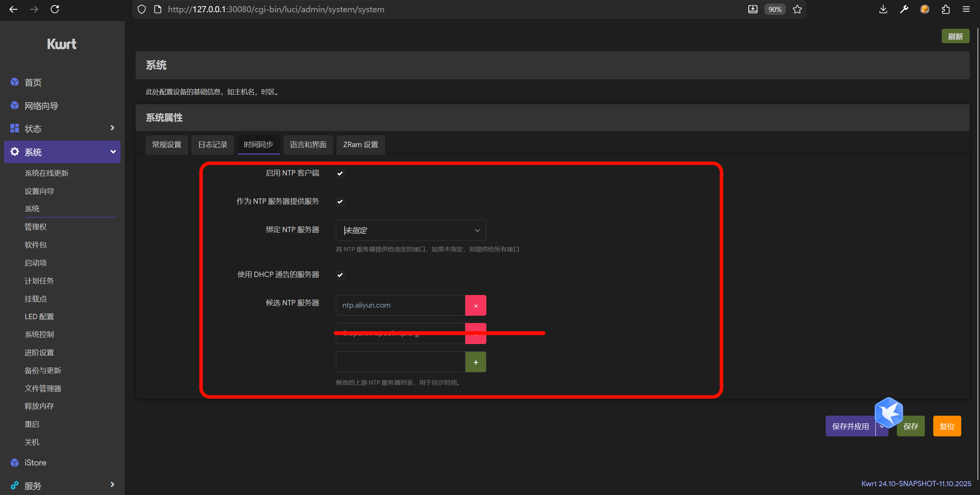Open the iStore sidebar item
Screen dimensions: 980x495
35,462
